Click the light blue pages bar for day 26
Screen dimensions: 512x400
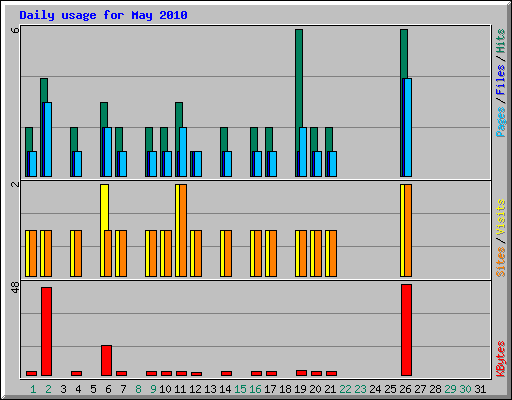click(x=408, y=127)
